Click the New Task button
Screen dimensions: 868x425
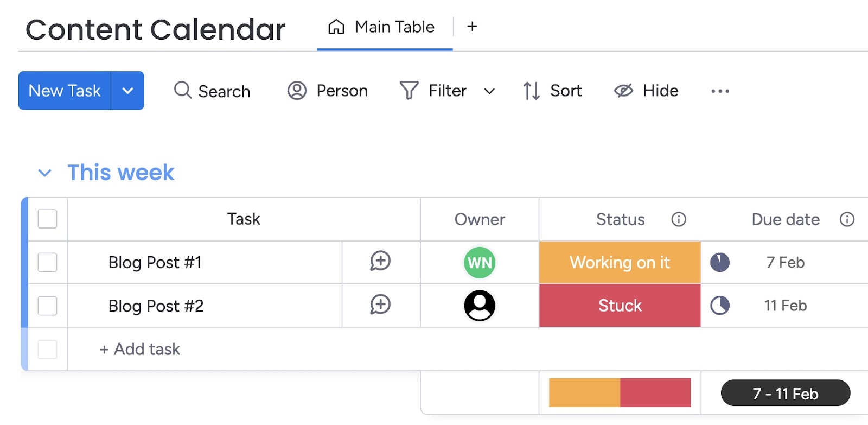(x=64, y=91)
